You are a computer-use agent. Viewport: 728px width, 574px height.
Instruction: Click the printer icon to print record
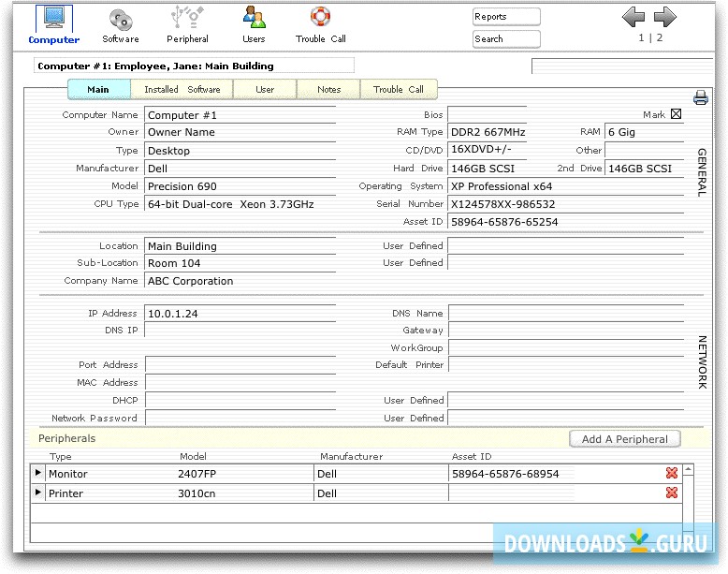pyautogui.click(x=700, y=97)
